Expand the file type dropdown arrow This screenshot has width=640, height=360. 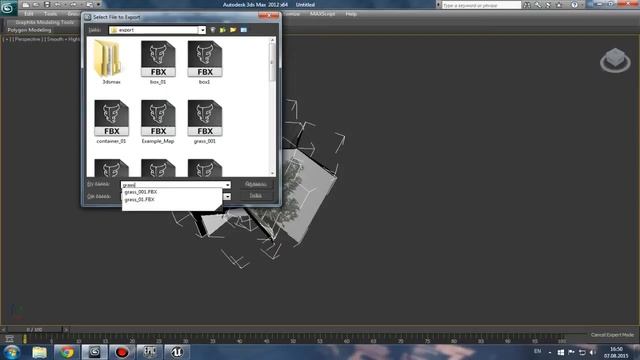(x=228, y=196)
